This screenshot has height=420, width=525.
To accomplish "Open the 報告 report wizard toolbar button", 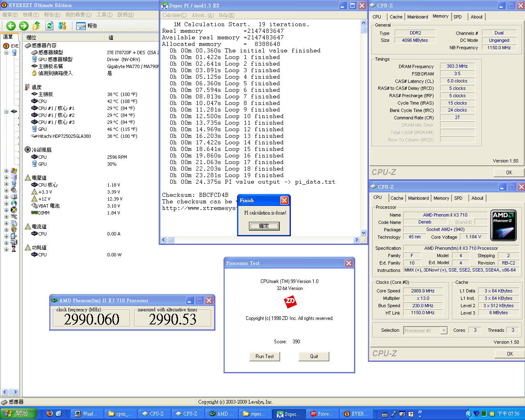I will click(87, 26).
